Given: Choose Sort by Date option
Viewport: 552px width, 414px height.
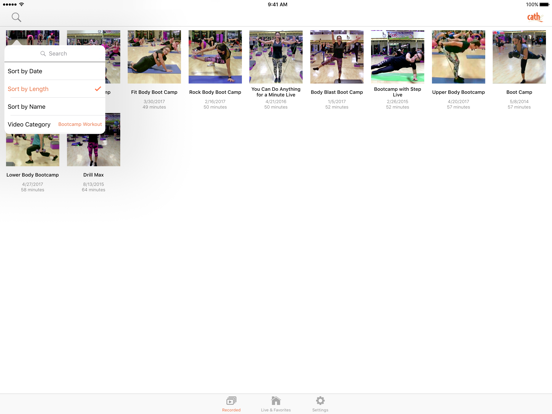Looking at the screenshot, I should coord(55,71).
